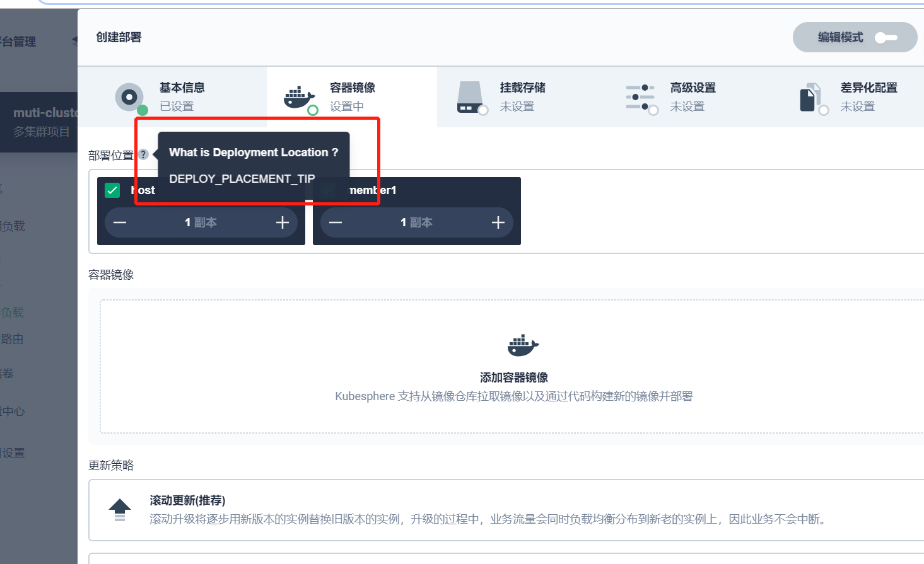Click the 1 副本 value under host
Viewport: 924px width, 564px height.
[201, 222]
